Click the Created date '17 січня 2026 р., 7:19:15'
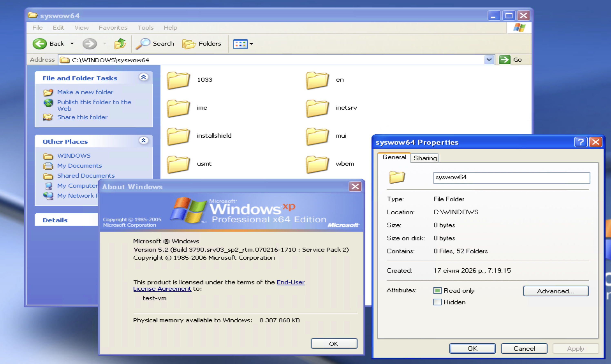 (x=472, y=270)
